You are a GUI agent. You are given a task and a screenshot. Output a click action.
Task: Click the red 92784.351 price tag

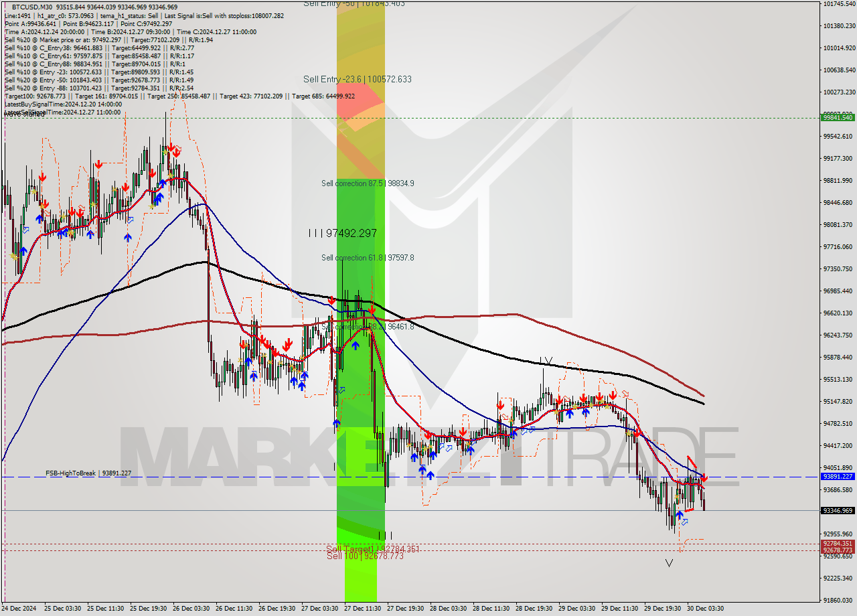coord(838,543)
